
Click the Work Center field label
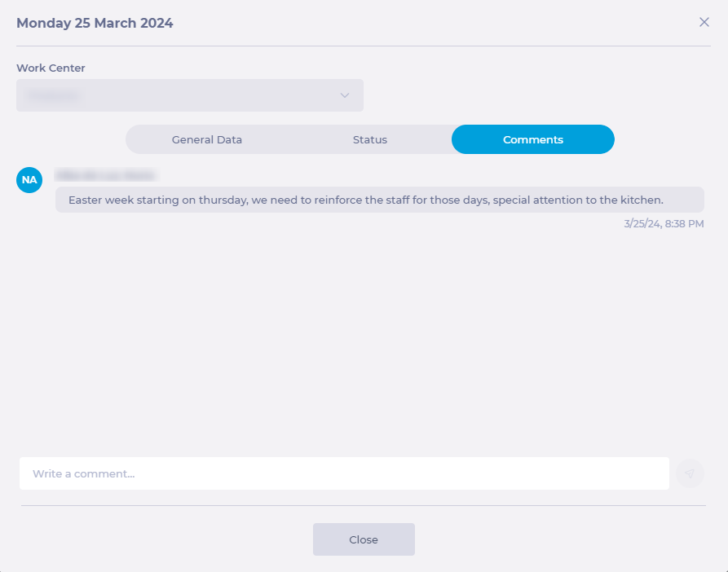51,68
